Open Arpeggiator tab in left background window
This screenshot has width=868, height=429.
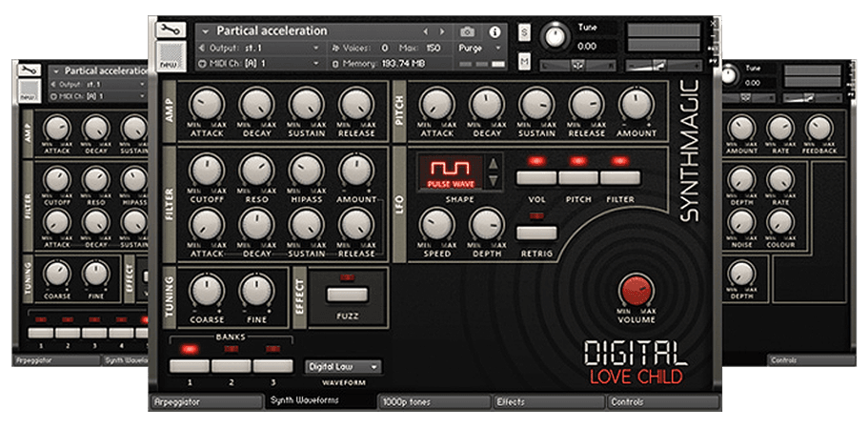pos(56,360)
